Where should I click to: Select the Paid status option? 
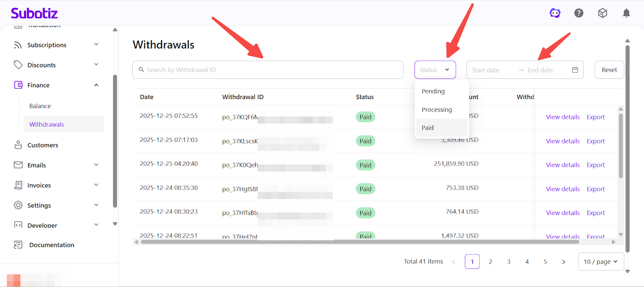(x=428, y=128)
